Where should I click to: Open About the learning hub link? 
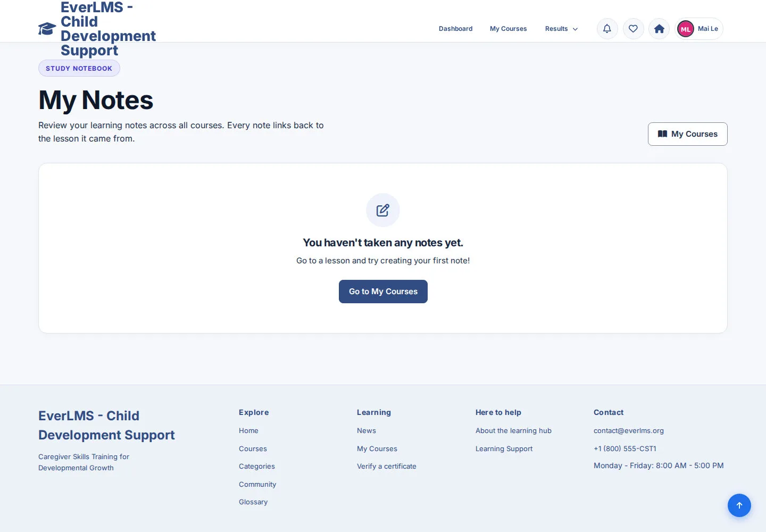(x=513, y=431)
